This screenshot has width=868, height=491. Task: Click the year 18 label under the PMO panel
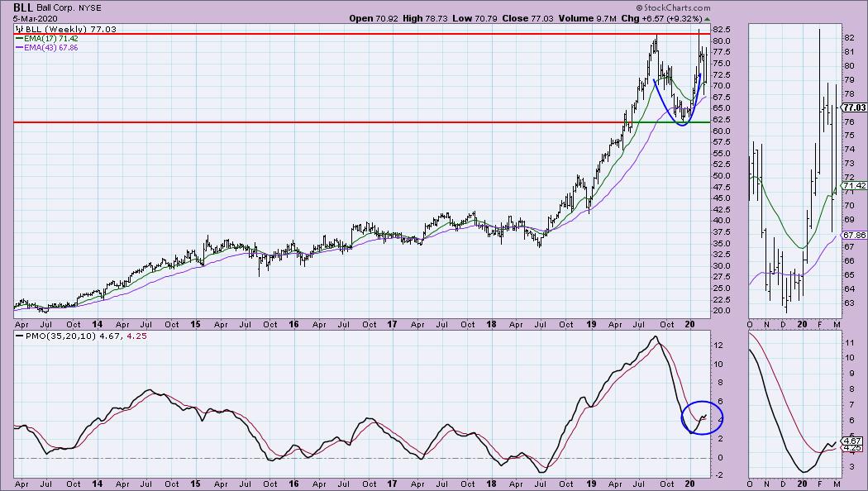pos(491,484)
